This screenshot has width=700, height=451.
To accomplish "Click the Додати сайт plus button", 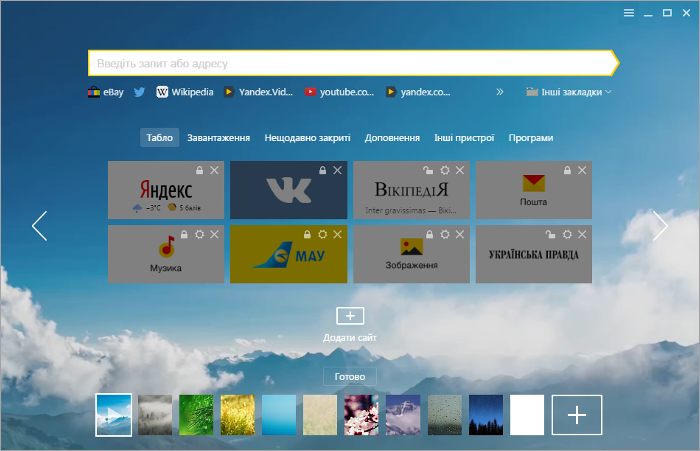I will click(x=350, y=316).
